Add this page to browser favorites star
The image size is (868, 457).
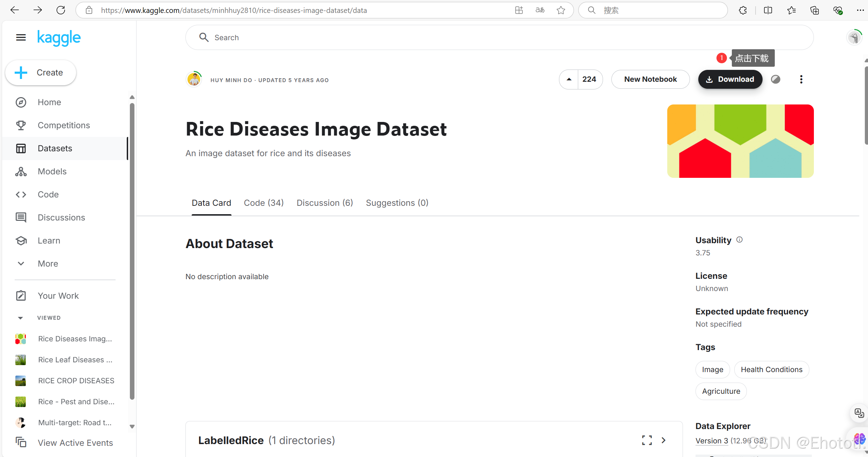561,10
